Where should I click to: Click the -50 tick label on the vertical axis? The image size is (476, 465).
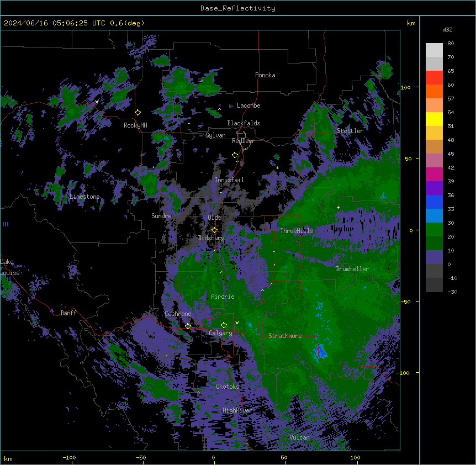[x=405, y=302]
